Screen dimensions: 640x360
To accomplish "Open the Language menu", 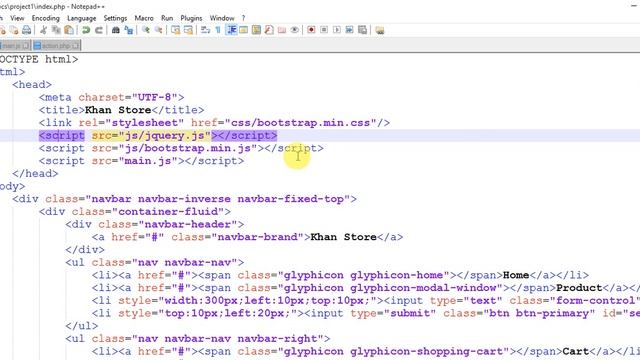I will coord(82,18).
